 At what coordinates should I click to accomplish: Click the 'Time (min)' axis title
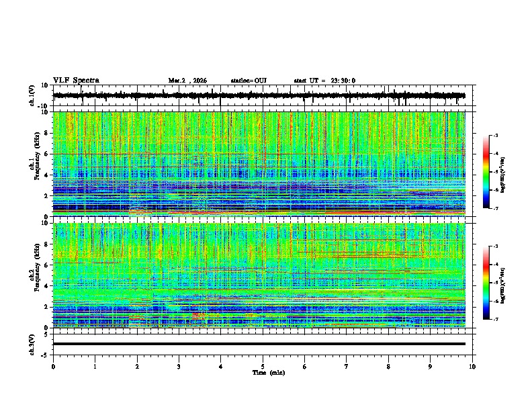pos(269,373)
